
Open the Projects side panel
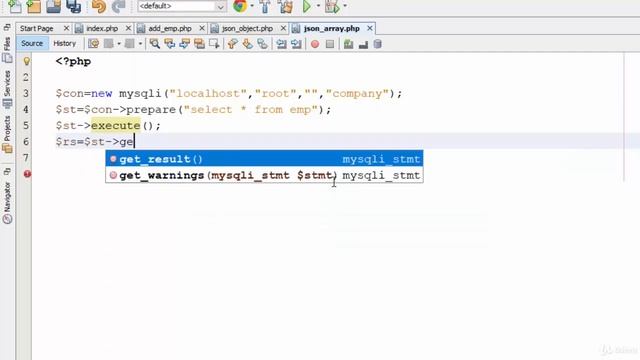pyautogui.click(x=7, y=135)
